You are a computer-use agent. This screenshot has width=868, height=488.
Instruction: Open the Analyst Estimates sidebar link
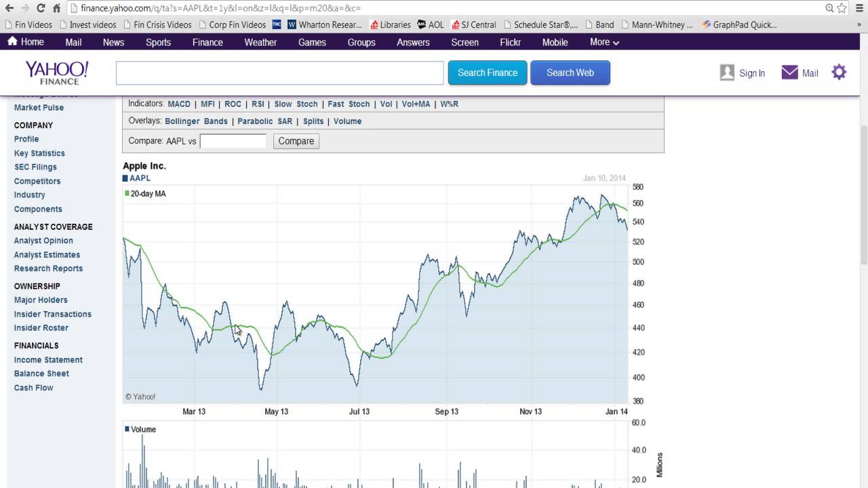click(x=47, y=255)
